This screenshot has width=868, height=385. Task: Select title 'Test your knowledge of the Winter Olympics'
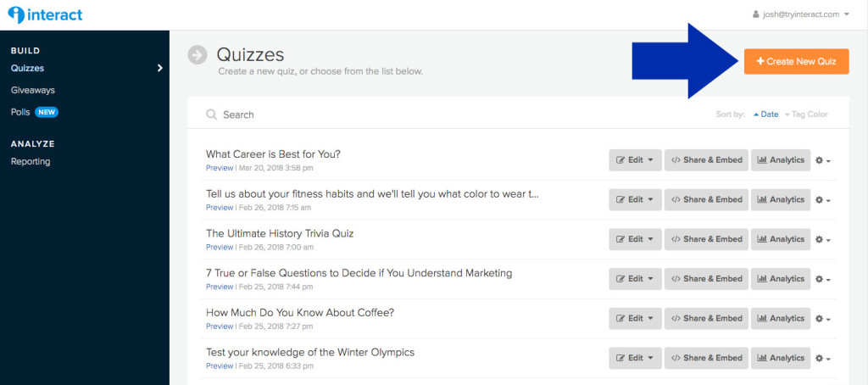point(310,352)
